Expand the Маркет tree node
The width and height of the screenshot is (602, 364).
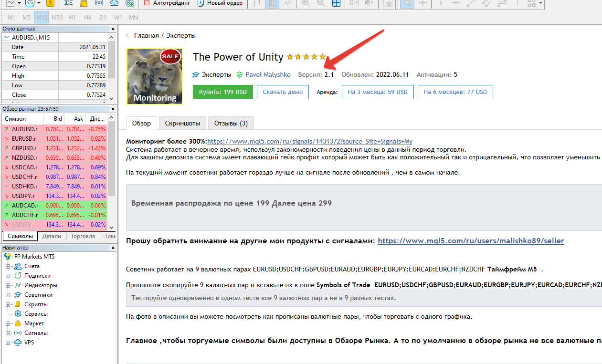(x=8, y=323)
